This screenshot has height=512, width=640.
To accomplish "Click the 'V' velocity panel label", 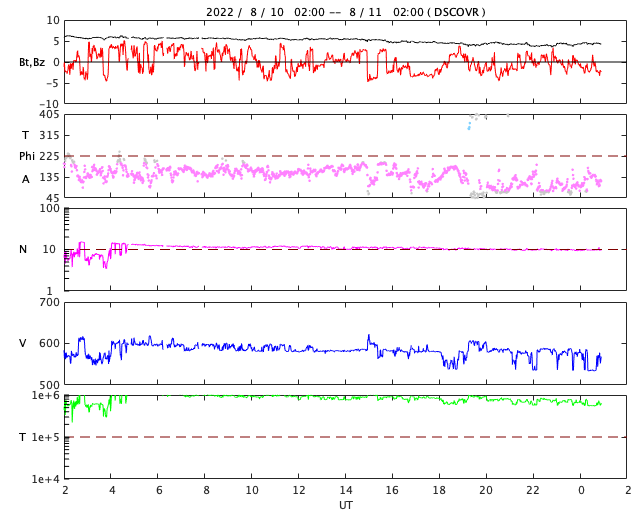I will click(23, 343).
